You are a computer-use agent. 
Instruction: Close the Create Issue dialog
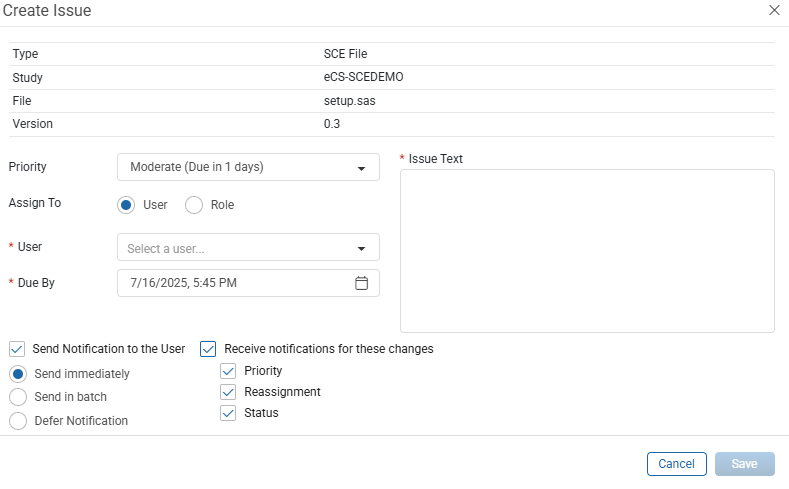[x=774, y=10]
